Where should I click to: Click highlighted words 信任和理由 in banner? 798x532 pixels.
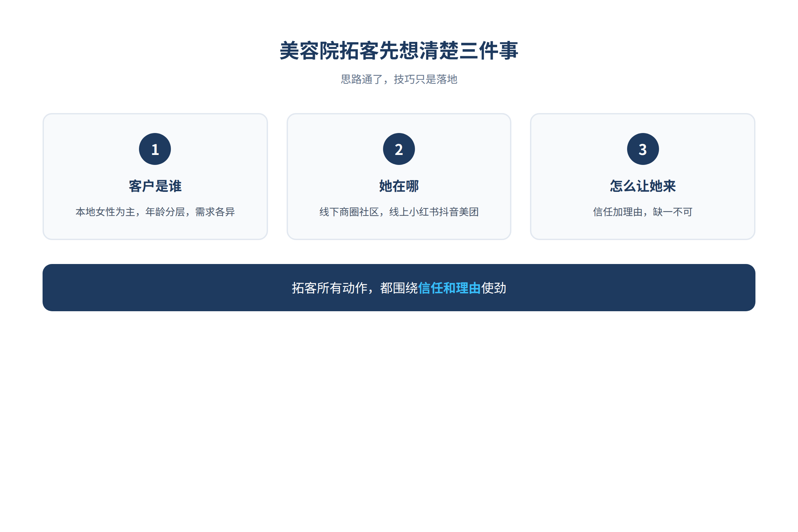pyautogui.click(x=450, y=288)
